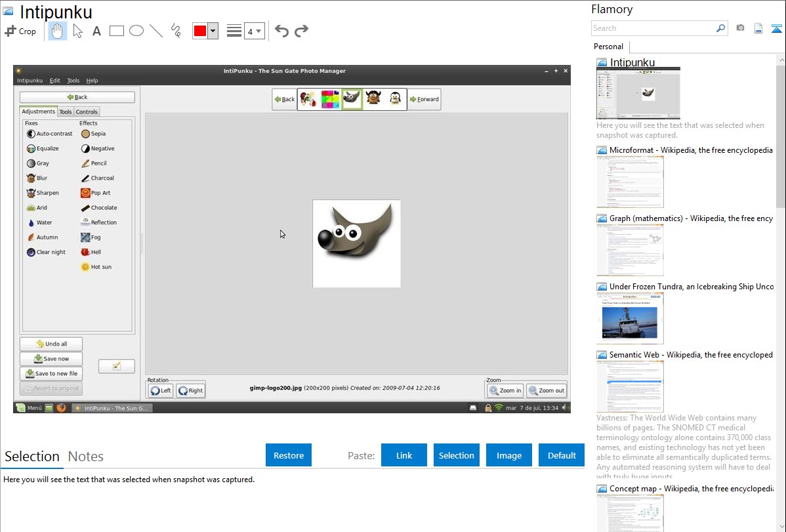Paste the Selection
786x532 pixels.
(457, 455)
